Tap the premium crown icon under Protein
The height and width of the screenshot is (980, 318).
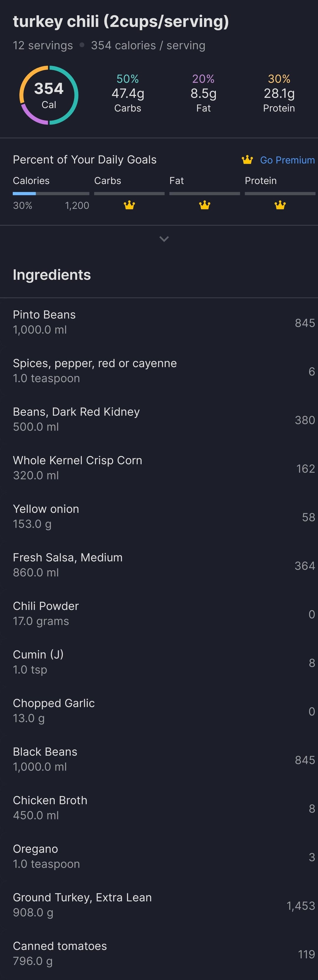(x=280, y=205)
